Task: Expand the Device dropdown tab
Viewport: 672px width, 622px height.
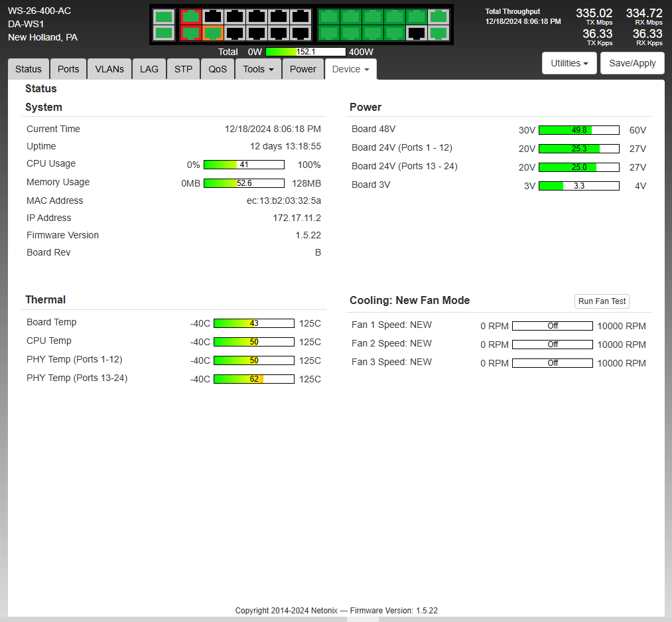Action: click(x=350, y=69)
